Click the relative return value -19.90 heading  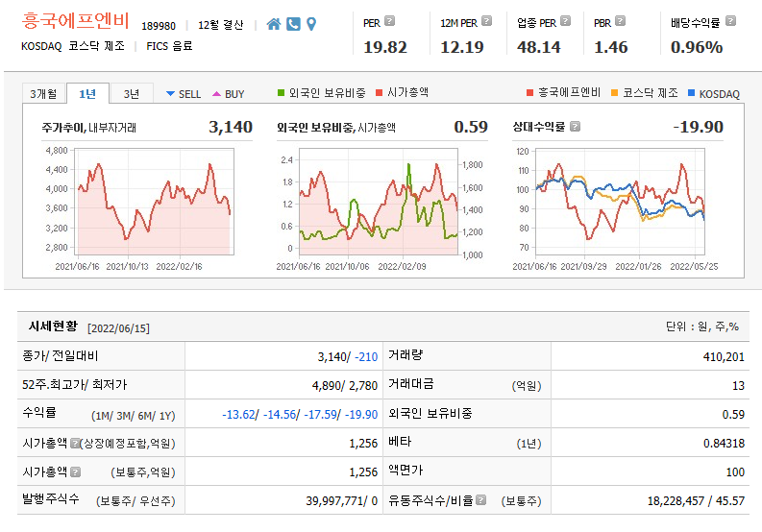699,127
